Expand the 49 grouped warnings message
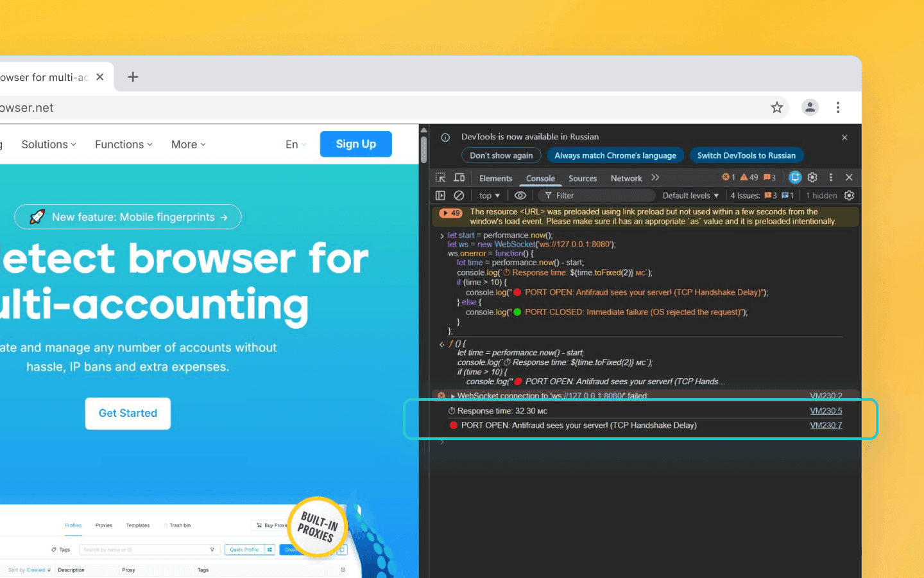Screen dimensions: 924x578 point(450,213)
